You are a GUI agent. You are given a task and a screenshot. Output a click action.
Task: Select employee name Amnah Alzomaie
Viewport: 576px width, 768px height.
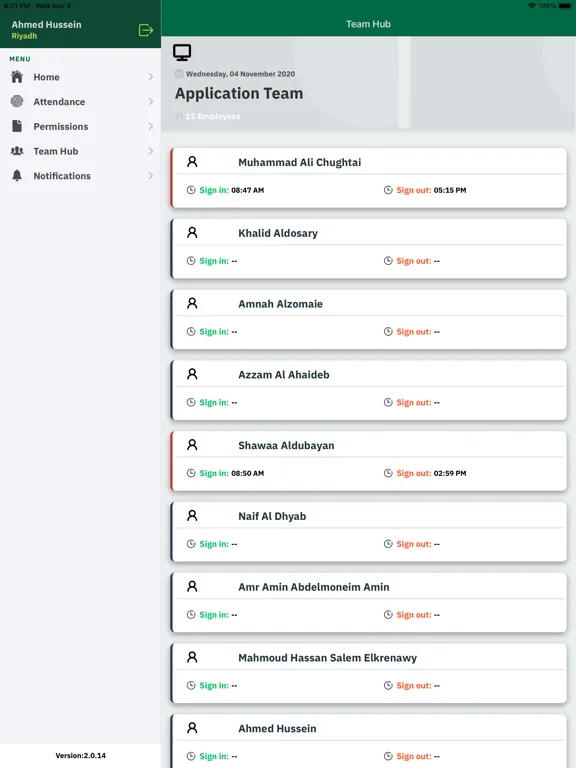(x=280, y=304)
